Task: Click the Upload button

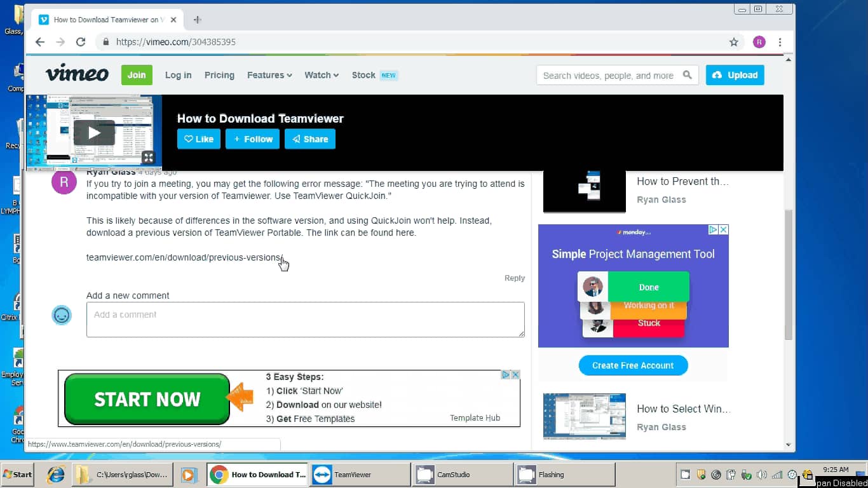Action: click(735, 75)
